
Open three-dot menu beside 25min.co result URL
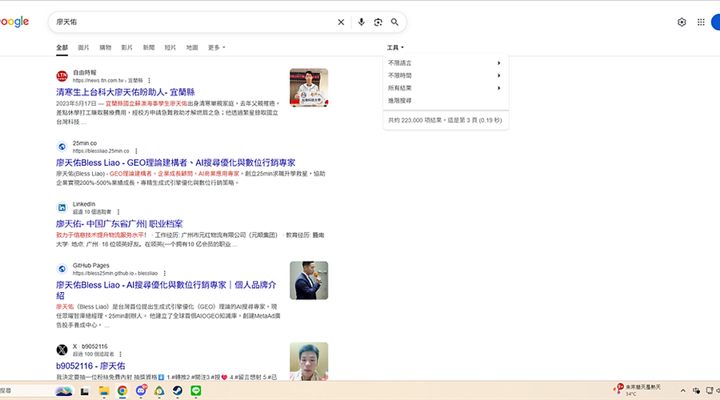point(136,151)
